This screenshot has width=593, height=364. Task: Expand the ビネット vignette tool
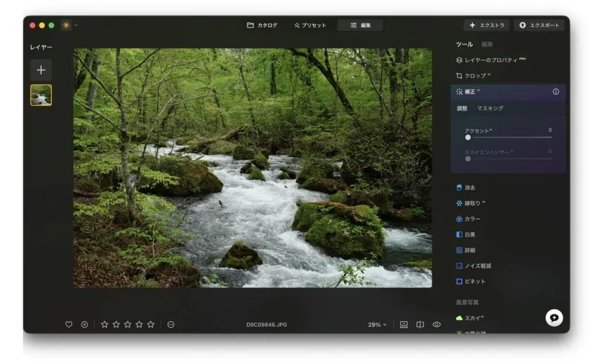(474, 282)
